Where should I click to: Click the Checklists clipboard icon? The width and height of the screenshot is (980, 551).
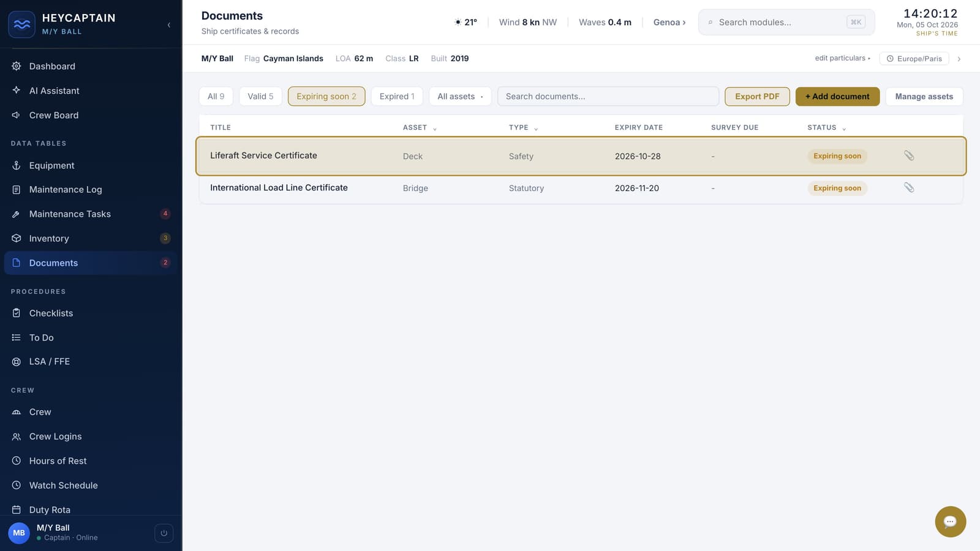17,313
